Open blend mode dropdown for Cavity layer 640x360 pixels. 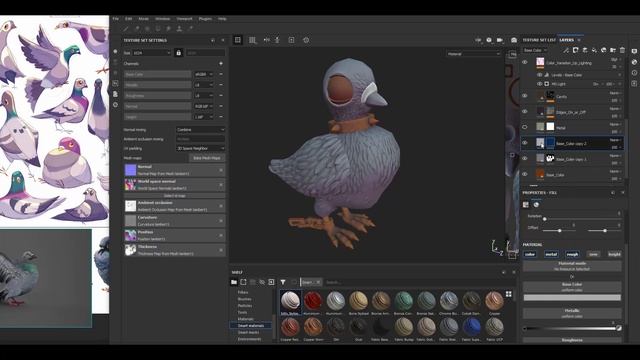pos(616,93)
